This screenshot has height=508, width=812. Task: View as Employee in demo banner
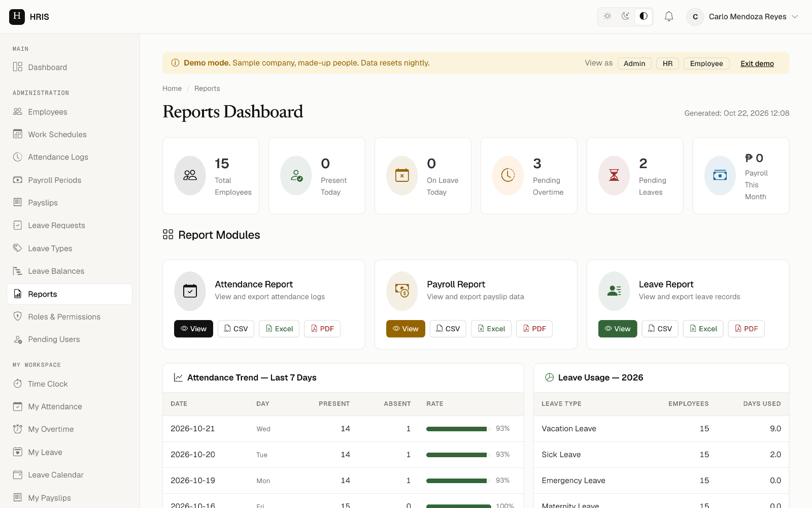tap(706, 63)
